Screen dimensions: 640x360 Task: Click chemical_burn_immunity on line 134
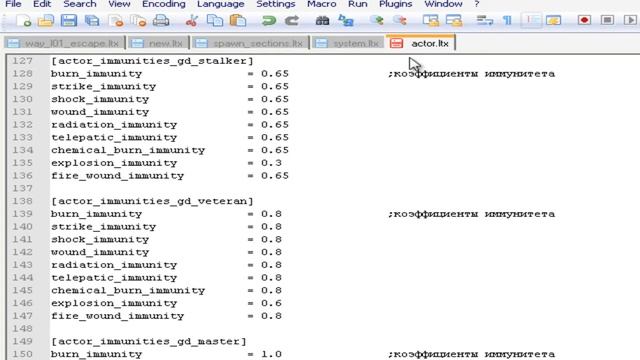point(128,150)
